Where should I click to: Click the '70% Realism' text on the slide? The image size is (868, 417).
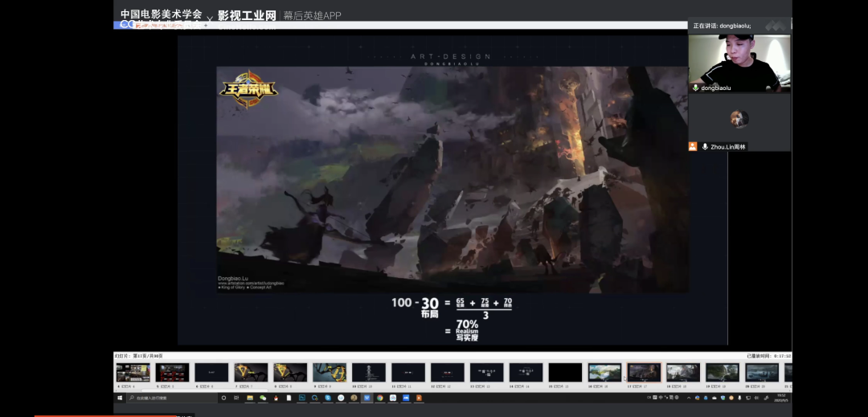tap(467, 326)
